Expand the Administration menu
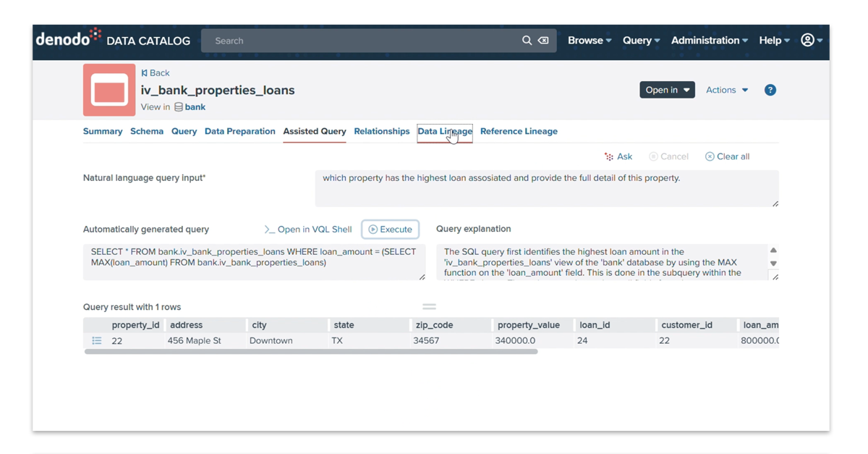The image size is (868, 454). click(709, 41)
